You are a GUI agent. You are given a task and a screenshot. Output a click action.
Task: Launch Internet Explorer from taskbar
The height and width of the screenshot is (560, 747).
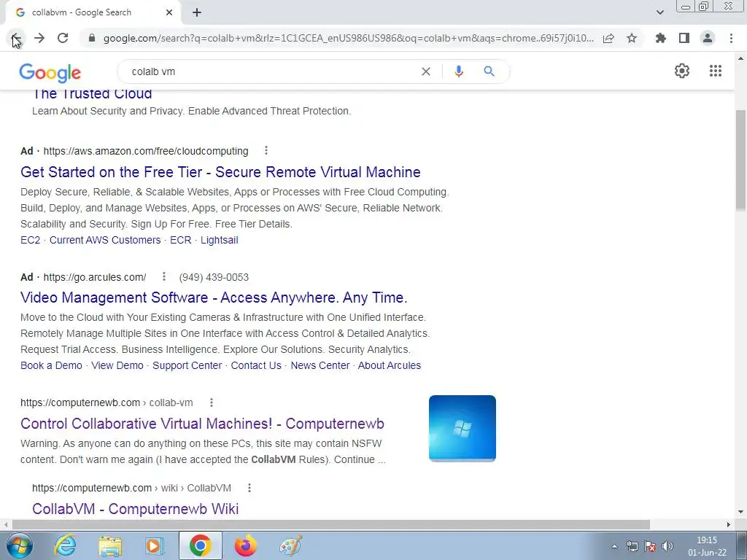click(65, 545)
